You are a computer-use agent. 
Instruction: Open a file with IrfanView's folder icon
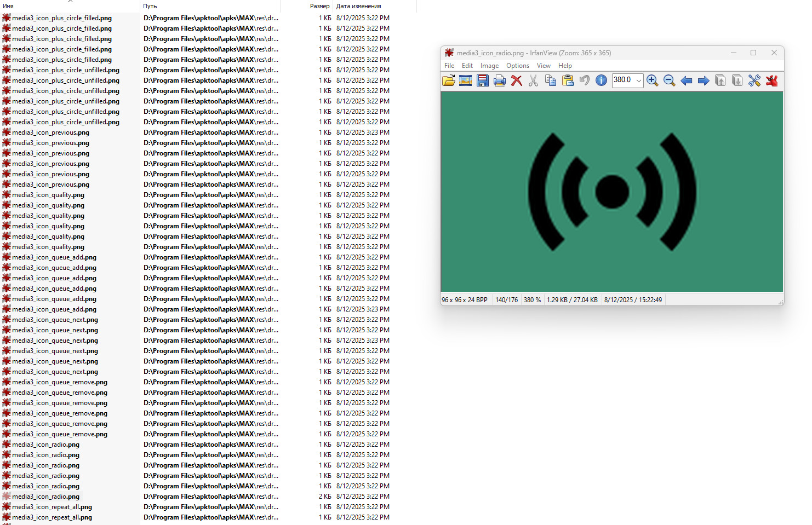pos(449,80)
